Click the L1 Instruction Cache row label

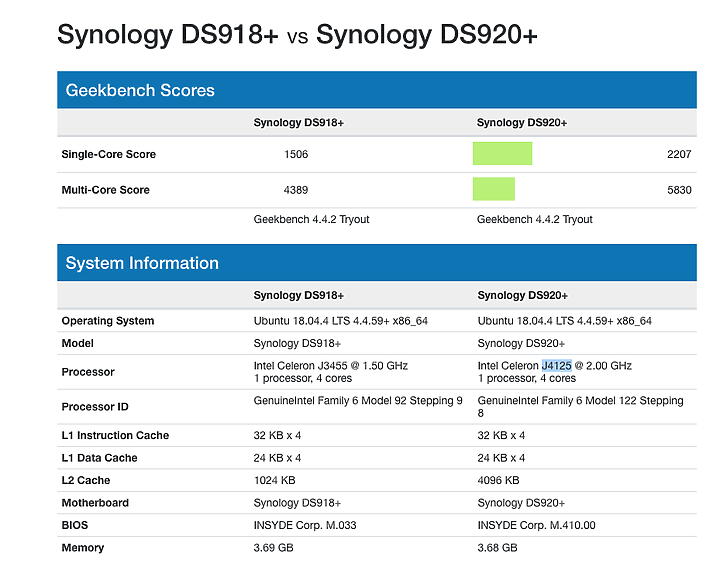pyautogui.click(x=115, y=435)
